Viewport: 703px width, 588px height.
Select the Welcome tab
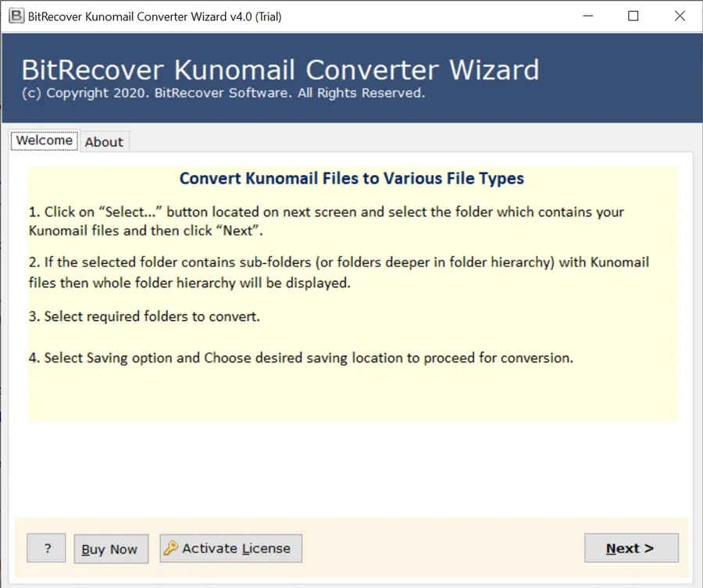point(45,141)
